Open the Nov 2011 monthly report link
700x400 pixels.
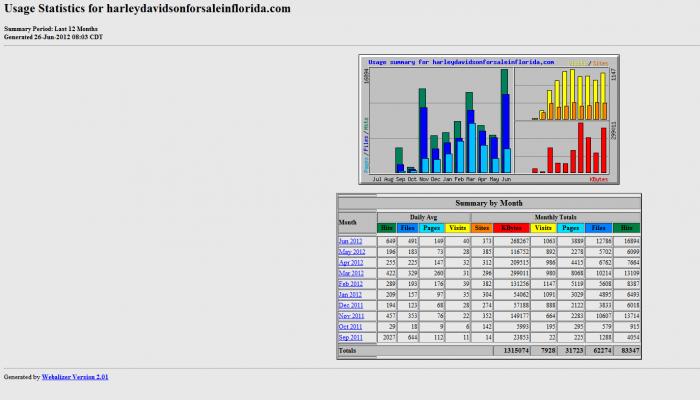[351, 316]
